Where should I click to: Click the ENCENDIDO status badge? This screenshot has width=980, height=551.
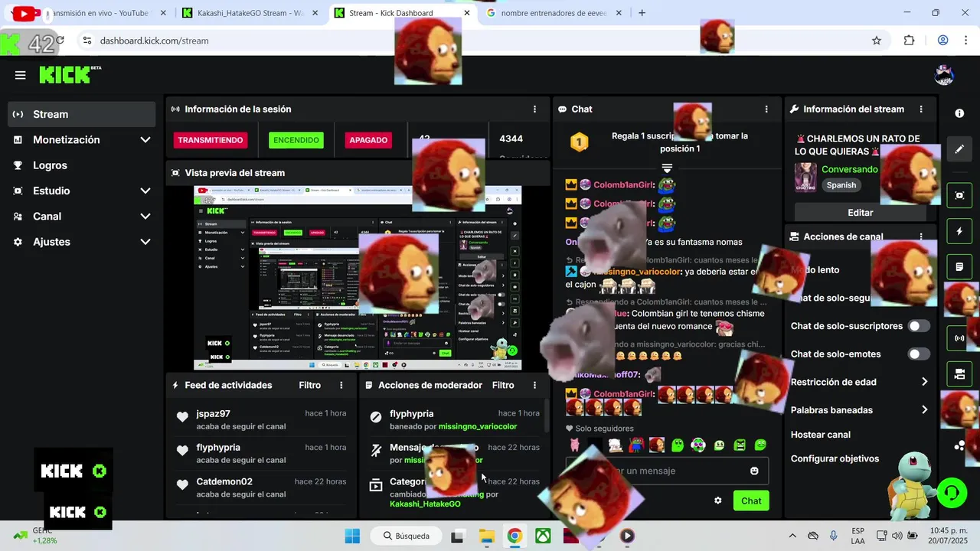pos(296,140)
